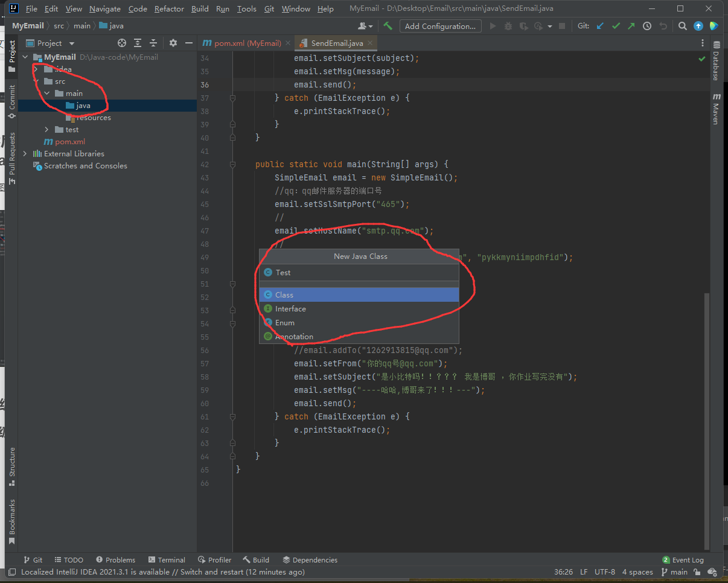
Task: Click the Git Rollback icon
Action: (663, 26)
